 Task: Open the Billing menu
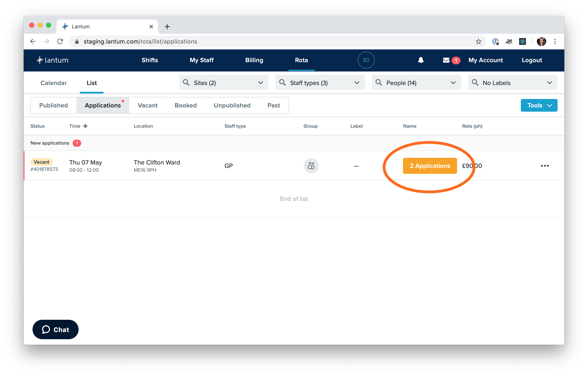click(254, 60)
